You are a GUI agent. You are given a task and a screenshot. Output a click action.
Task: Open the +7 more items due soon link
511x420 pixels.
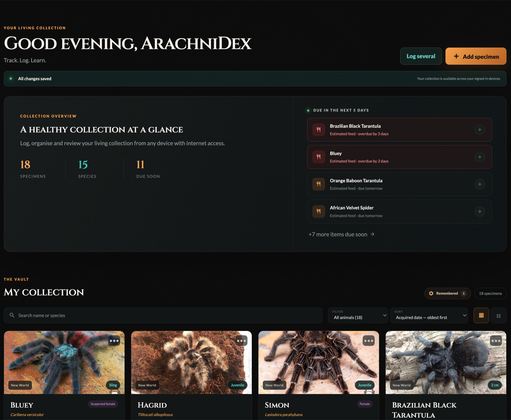click(342, 234)
